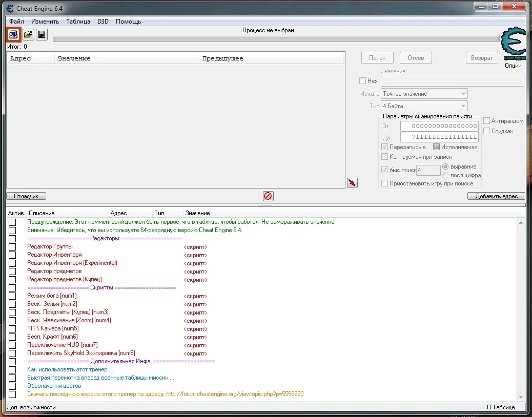
Task: Enable the Hex checkbox
Action: pyautogui.click(x=363, y=81)
